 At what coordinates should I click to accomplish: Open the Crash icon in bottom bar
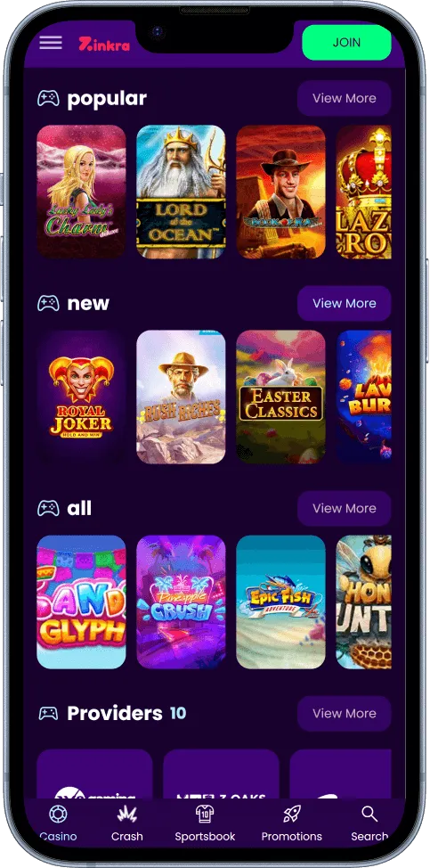point(127,815)
